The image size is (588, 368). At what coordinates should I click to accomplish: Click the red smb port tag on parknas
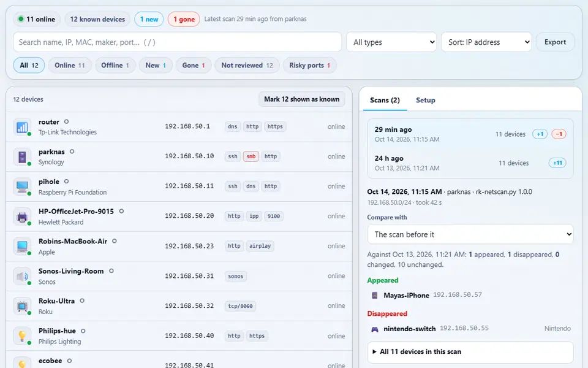pos(251,156)
